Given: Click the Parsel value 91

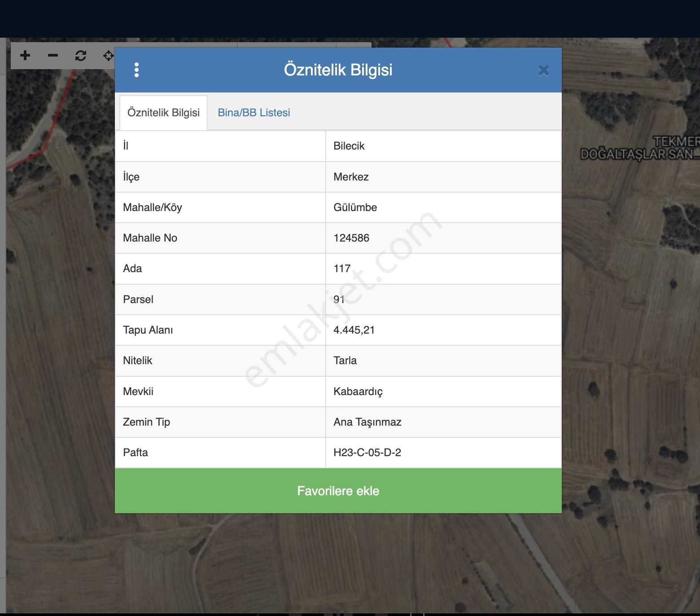Looking at the screenshot, I should (x=339, y=299).
